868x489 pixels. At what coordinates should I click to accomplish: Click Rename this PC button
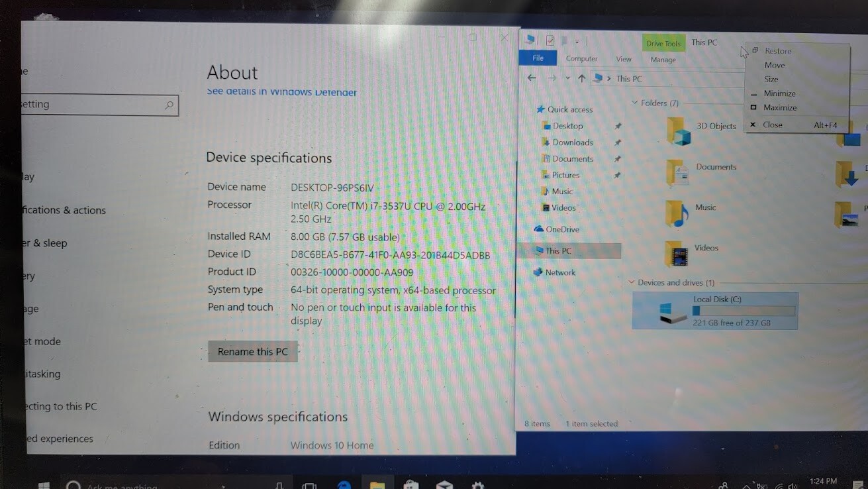pos(253,352)
